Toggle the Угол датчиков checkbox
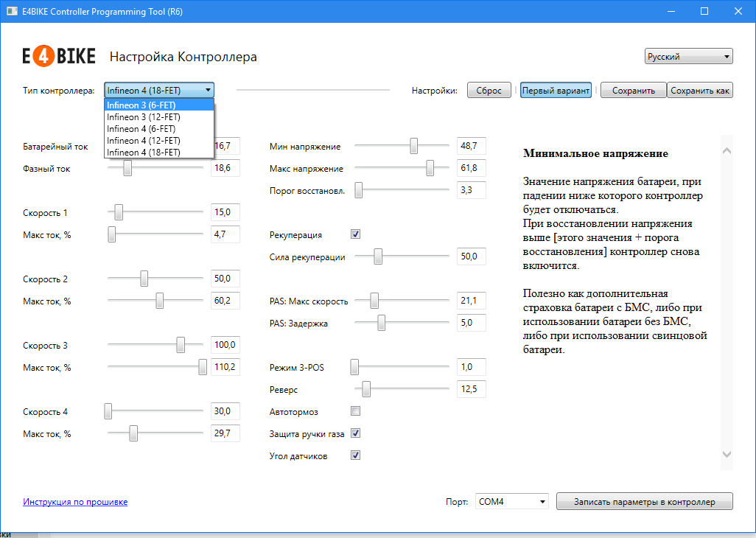The width and height of the screenshot is (756, 538). click(355, 455)
